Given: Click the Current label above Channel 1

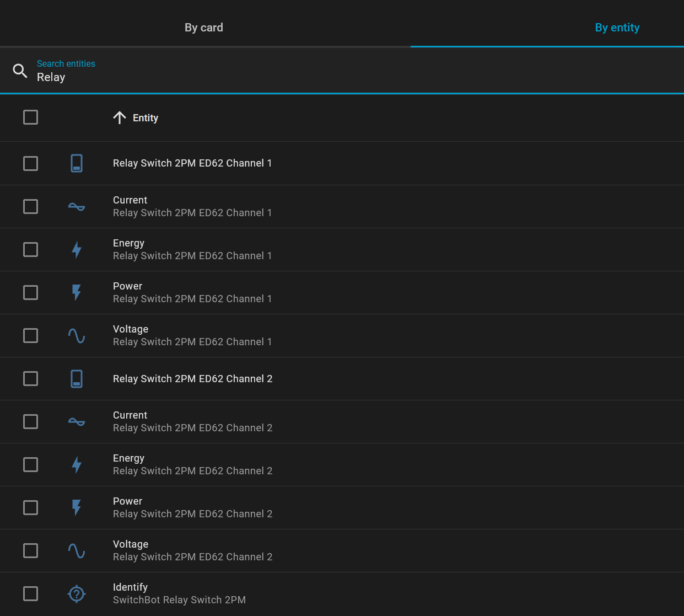Looking at the screenshot, I should pyautogui.click(x=130, y=200).
